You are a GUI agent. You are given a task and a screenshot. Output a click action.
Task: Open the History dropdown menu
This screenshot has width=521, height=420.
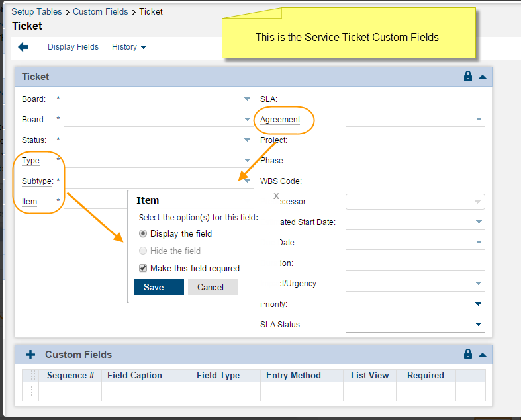pos(129,47)
